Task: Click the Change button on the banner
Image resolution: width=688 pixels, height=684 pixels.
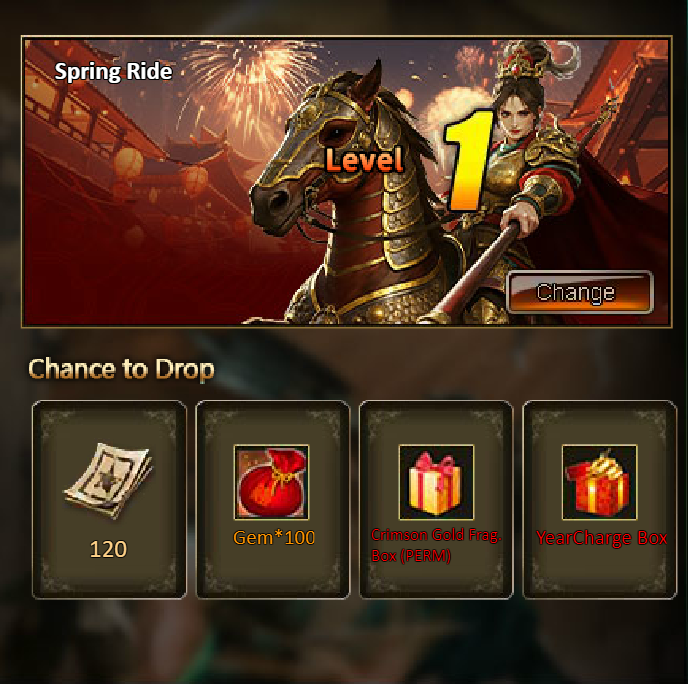Action: [580, 293]
